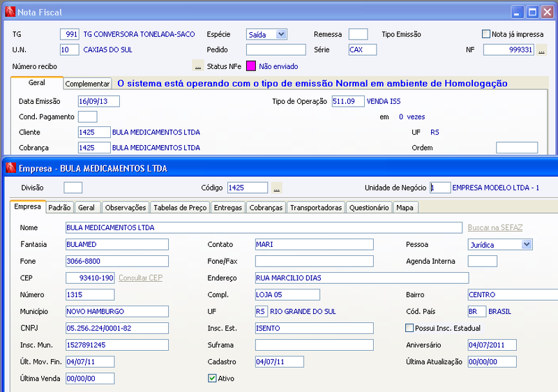
Task: Maximize the Nota Fiscal window
Action: 532,12
